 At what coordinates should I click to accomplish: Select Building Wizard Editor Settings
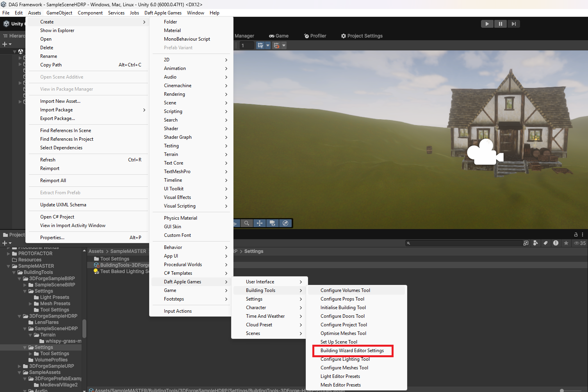pos(353,351)
